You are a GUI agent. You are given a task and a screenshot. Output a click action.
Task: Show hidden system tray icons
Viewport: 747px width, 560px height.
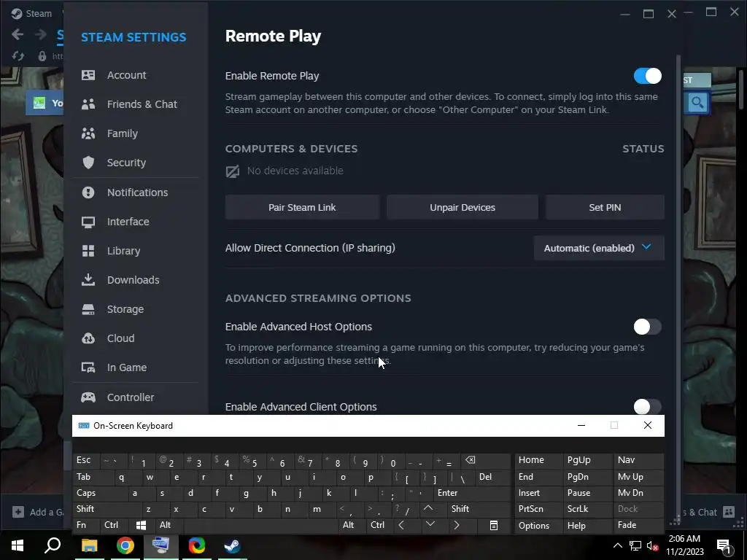click(x=617, y=545)
